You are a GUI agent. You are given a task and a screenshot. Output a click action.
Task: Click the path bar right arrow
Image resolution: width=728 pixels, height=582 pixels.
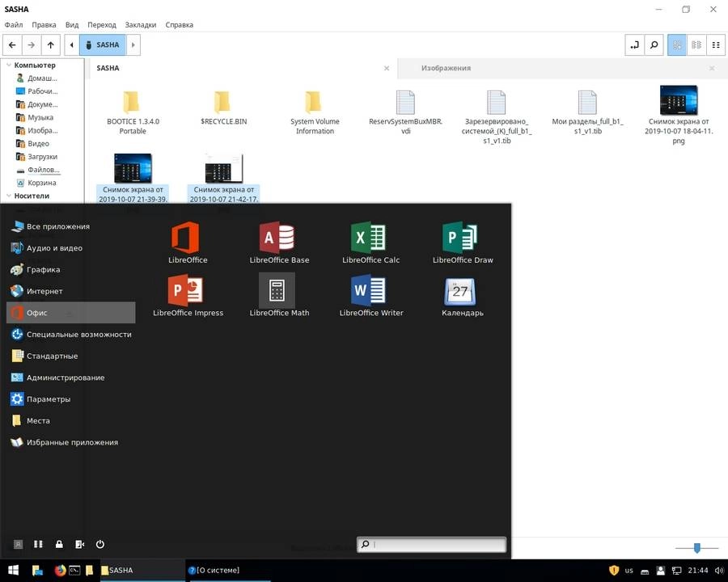pyautogui.click(x=133, y=45)
